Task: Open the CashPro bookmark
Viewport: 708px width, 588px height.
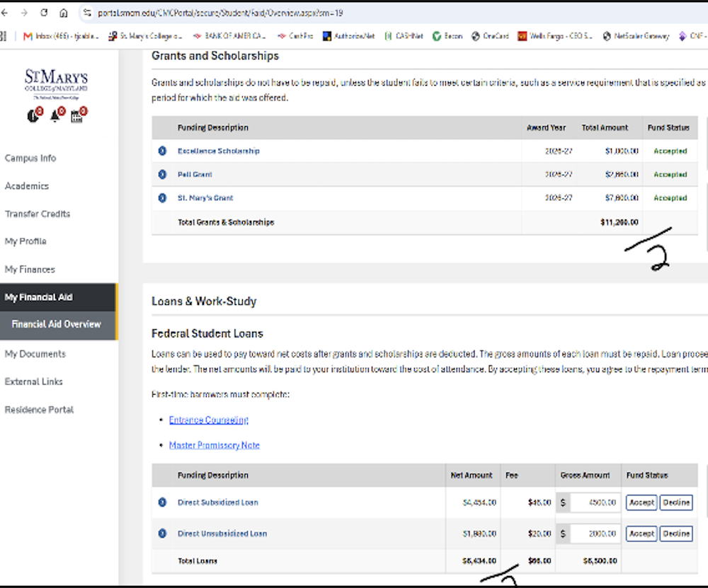Action: [295, 36]
